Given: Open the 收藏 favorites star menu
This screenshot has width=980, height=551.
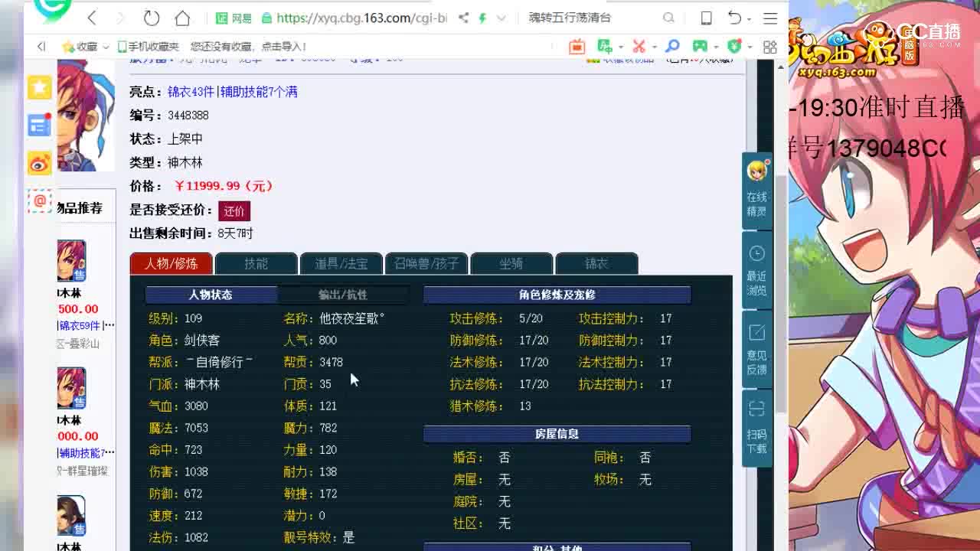Looking at the screenshot, I should (x=84, y=47).
